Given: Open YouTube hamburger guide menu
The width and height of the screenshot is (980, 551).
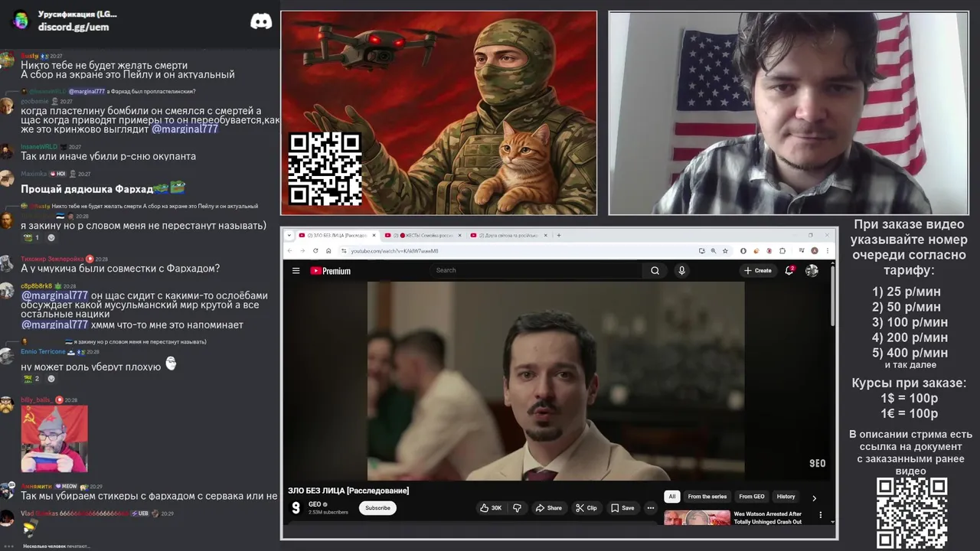Looking at the screenshot, I should point(296,270).
